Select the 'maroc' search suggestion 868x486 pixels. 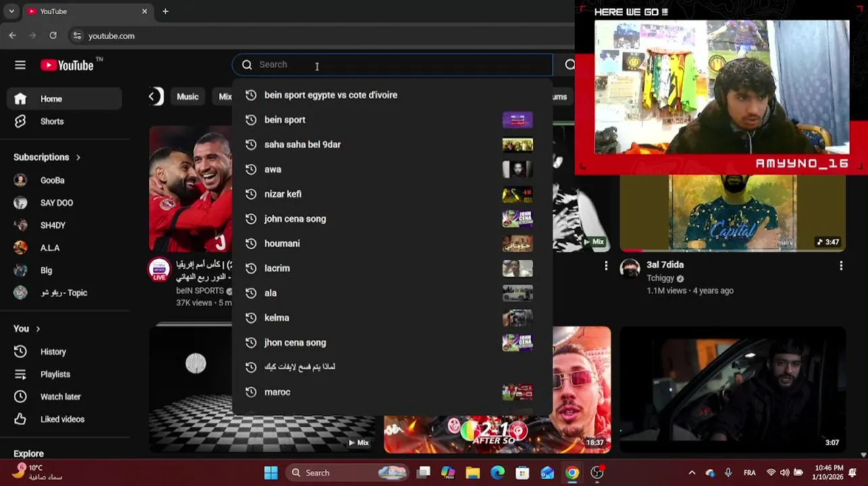[392, 392]
